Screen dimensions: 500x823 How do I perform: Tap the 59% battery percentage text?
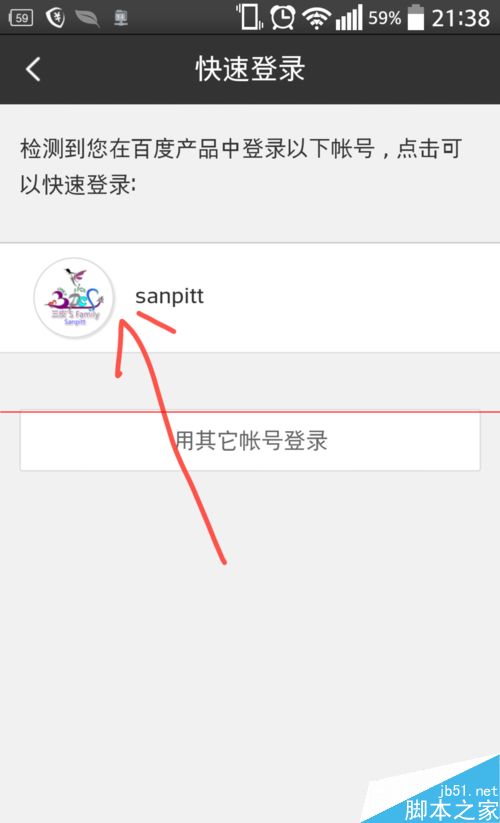click(385, 18)
